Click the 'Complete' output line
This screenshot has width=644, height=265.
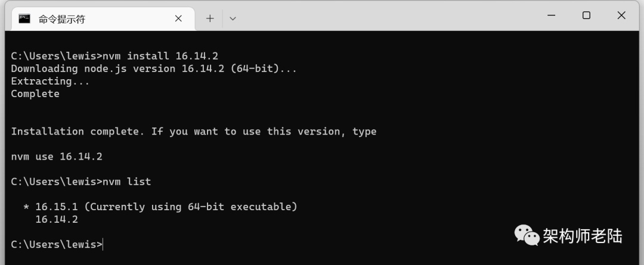(35, 93)
